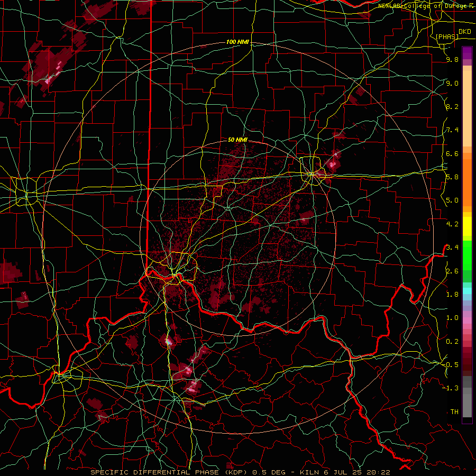
Task: Click the '1.0' scale value
Action: 452,318
